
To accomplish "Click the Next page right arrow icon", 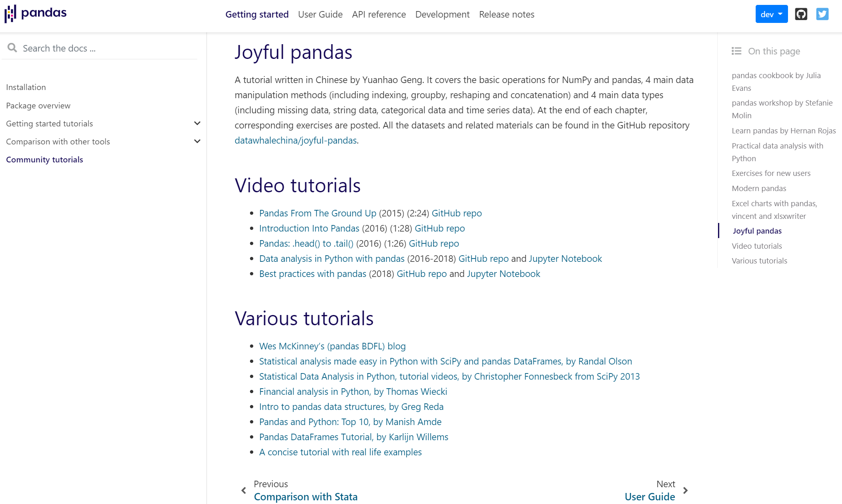I will pos(685,490).
